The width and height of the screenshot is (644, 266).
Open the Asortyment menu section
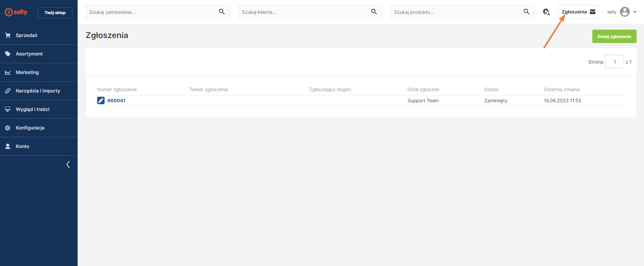tap(29, 54)
